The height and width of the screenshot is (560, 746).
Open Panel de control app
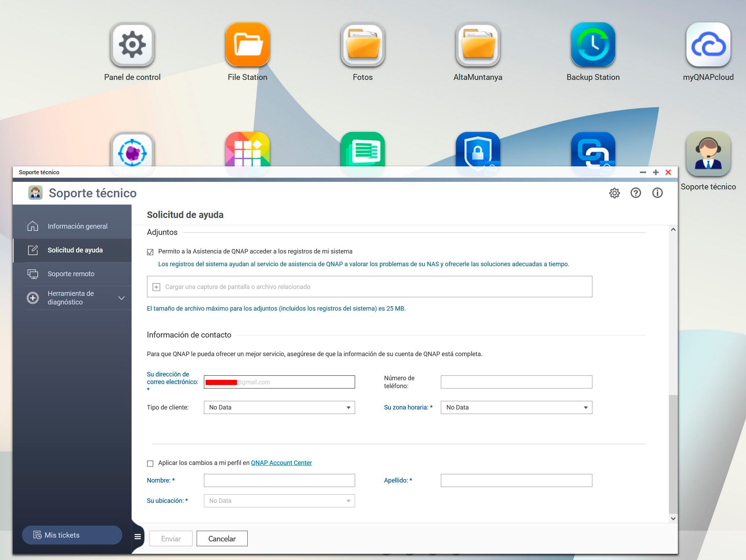(132, 45)
